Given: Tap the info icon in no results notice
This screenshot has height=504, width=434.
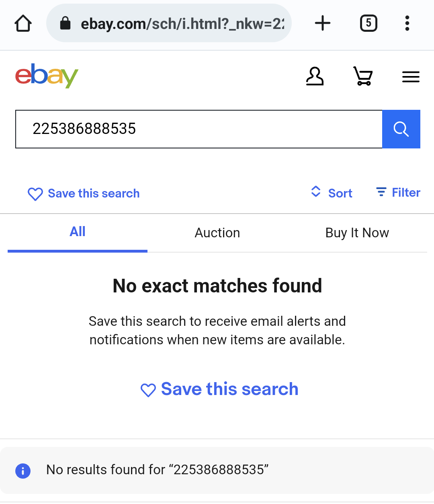Looking at the screenshot, I should [x=23, y=471].
